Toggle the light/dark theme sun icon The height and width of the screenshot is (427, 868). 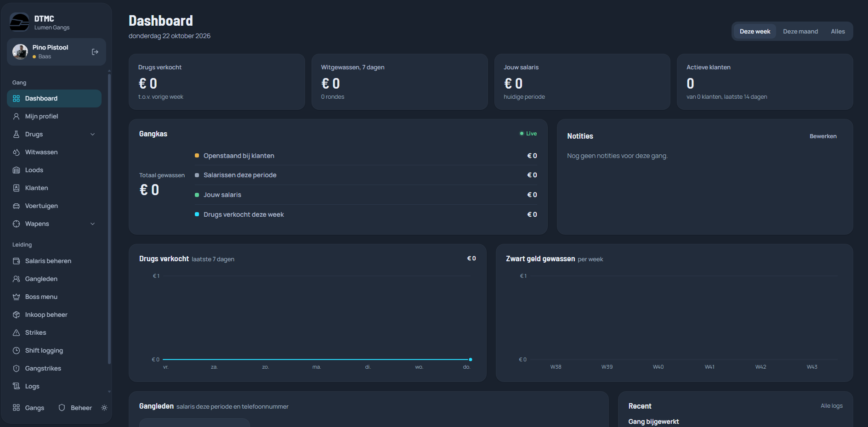pos(104,408)
